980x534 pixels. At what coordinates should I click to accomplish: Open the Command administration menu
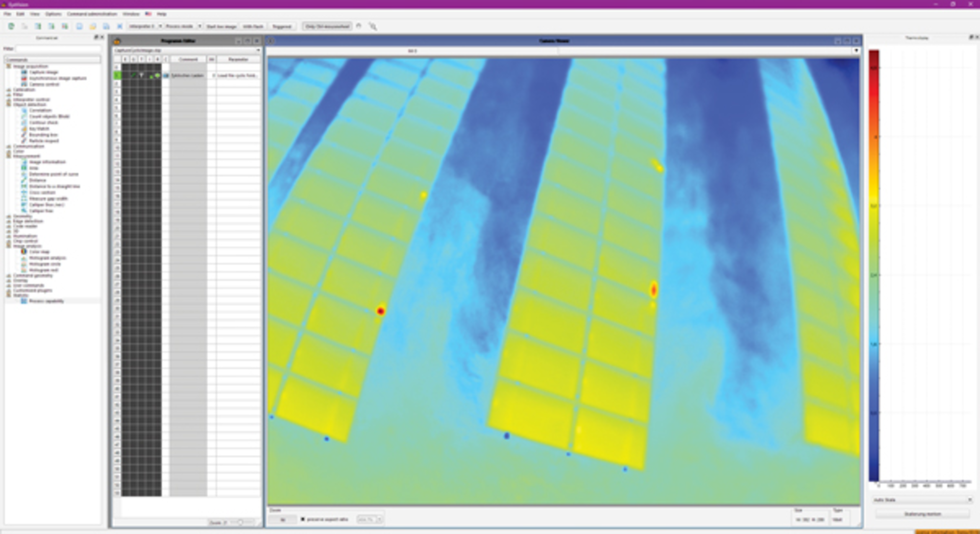point(92,14)
